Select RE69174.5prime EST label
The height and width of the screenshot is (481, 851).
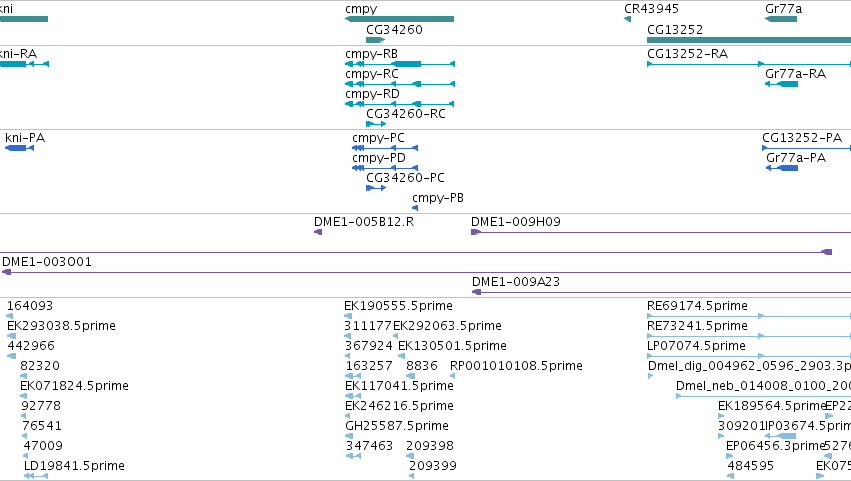(x=697, y=306)
